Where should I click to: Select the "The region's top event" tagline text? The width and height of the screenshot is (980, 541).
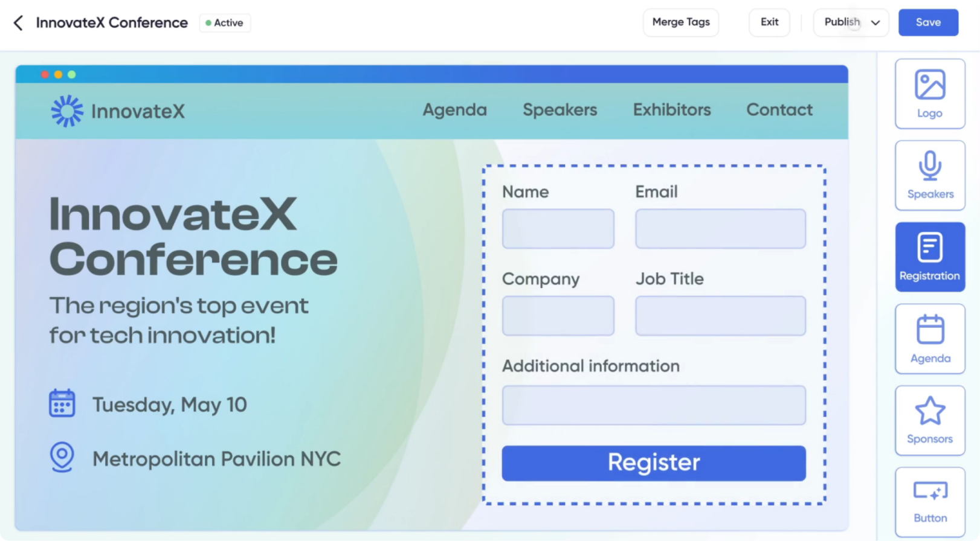coord(179,320)
